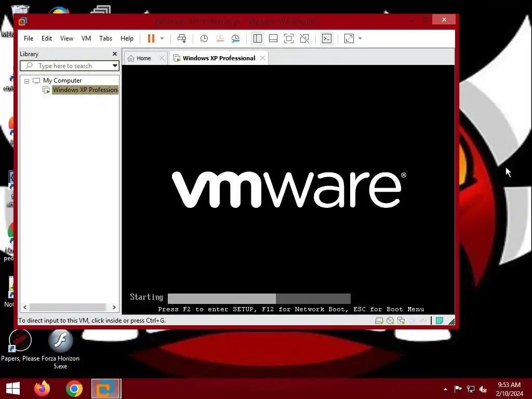Screen dimensions: 532x399
Task: Toggle the library sidebar toolbar button
Action: [x=258, y=38]
